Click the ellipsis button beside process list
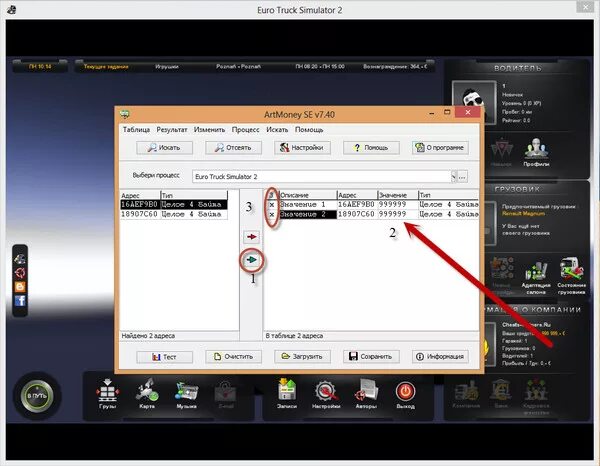 (x=463, y=177)
